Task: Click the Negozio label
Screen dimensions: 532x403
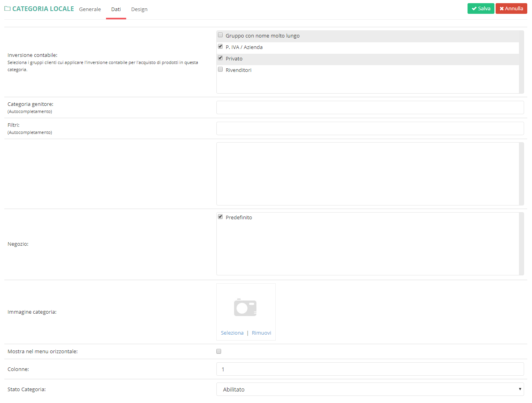Action: 18,244
